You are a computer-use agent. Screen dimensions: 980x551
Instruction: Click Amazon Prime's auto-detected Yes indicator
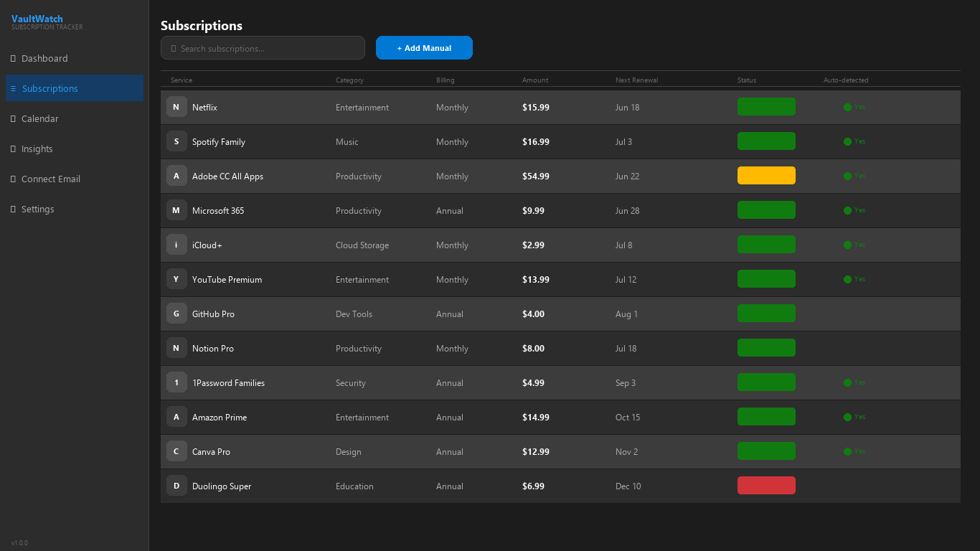click(854, 417)
